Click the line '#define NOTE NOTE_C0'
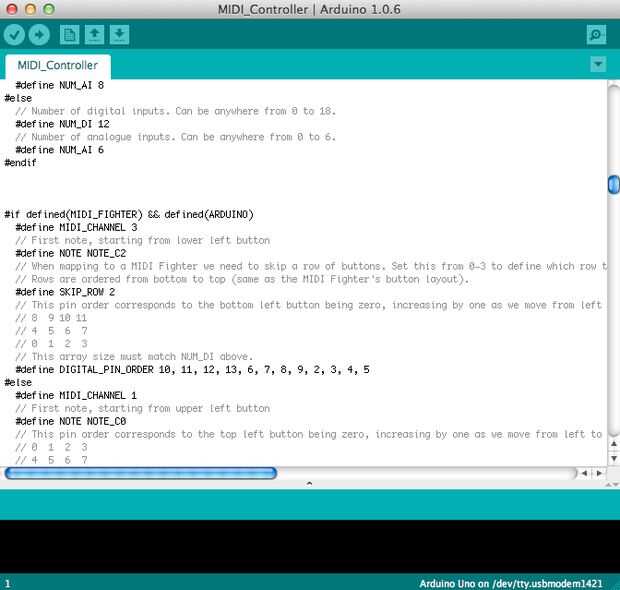Image resolution: width=620 pixels, height=590 pixels. pyautogui.click(x=71, y=421)
